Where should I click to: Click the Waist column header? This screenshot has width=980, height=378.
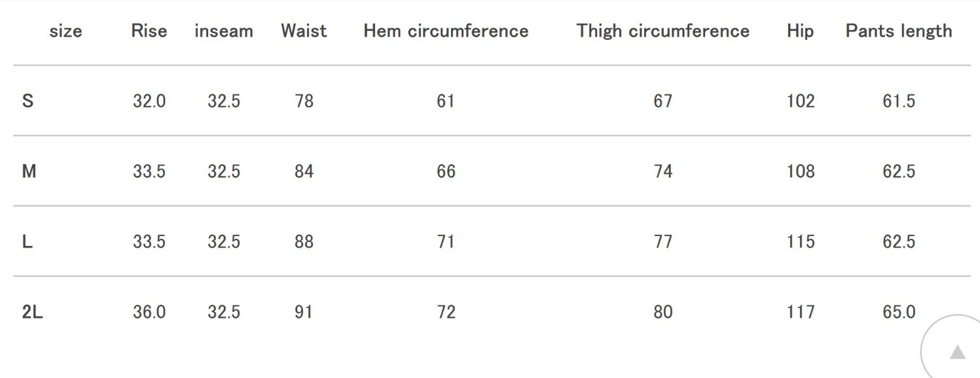click(304, 31)
